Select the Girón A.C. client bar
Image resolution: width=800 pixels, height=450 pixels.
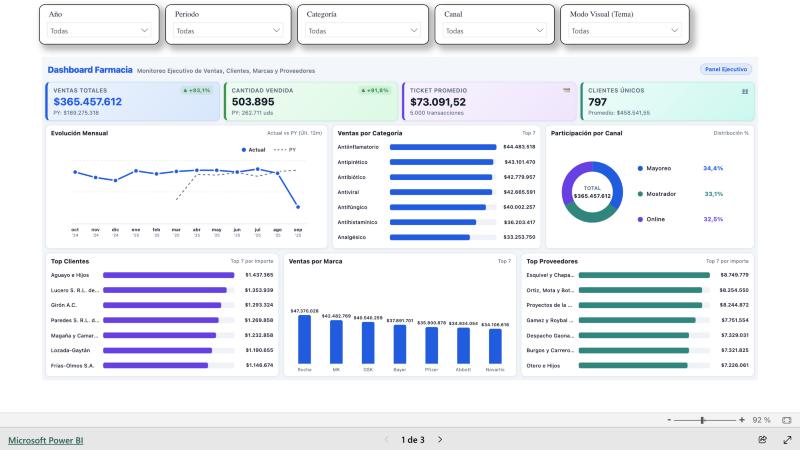click(x=162, y=305)
